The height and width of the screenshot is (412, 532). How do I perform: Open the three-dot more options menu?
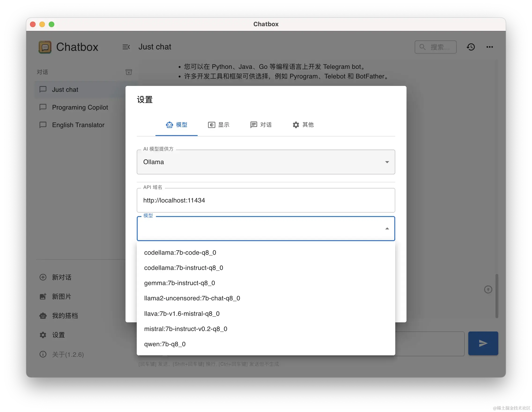click(490, 47)
